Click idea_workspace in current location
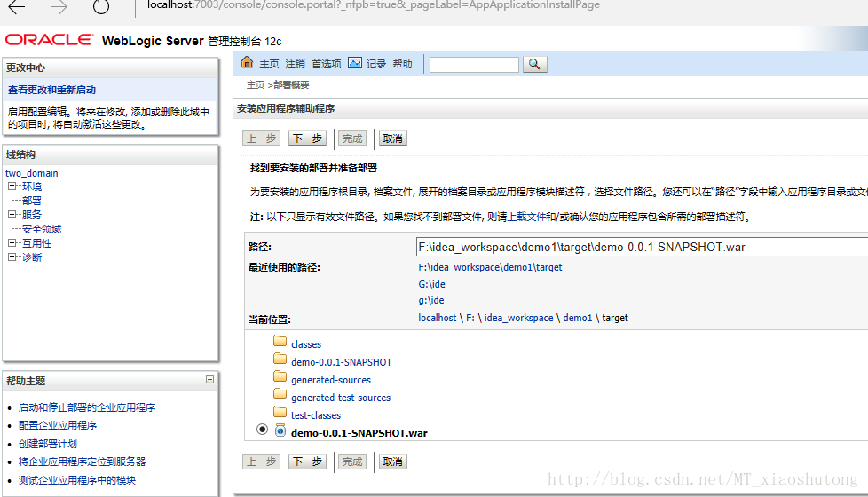868x497 pixels. [x=518, y=318]
